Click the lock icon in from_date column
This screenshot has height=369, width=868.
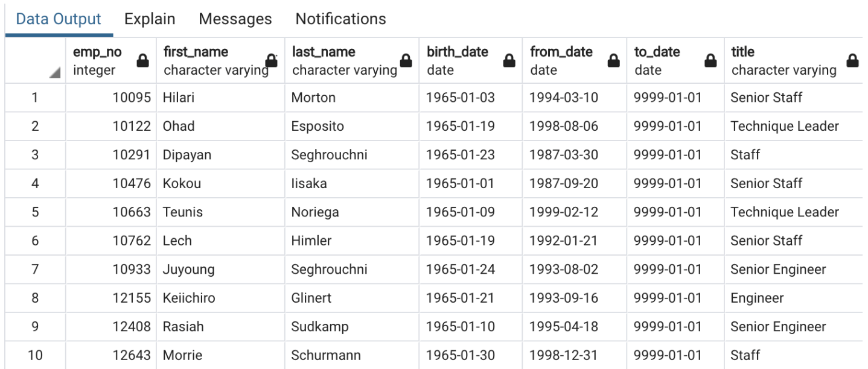click(x=614, y=60)
